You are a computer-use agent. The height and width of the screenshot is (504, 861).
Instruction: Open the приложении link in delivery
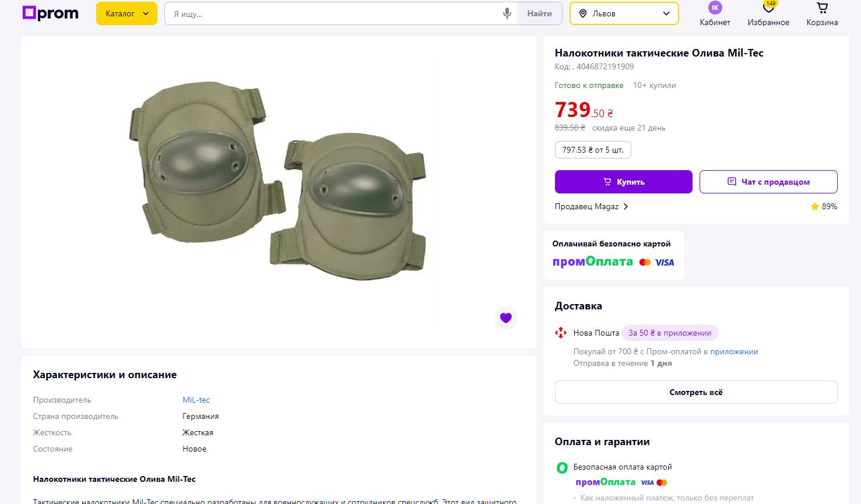pyautogui.click(x=734, y=351)
